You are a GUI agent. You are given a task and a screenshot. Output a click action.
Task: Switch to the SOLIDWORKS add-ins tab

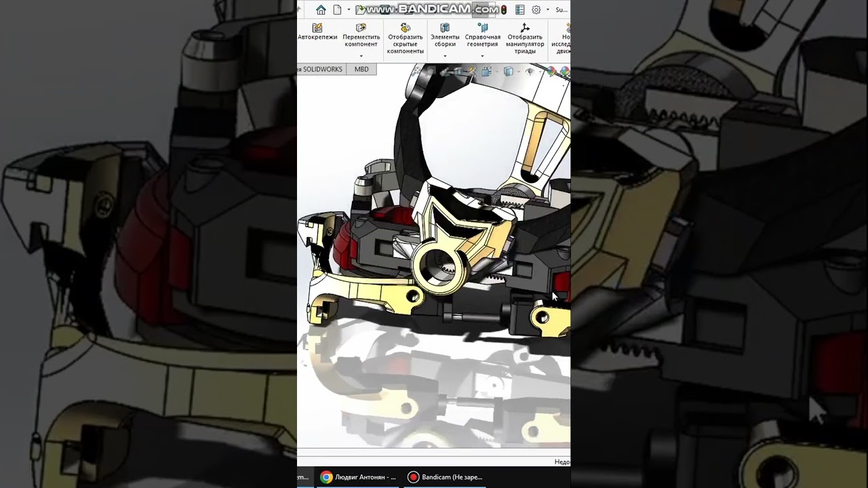[x=321, y=69]
